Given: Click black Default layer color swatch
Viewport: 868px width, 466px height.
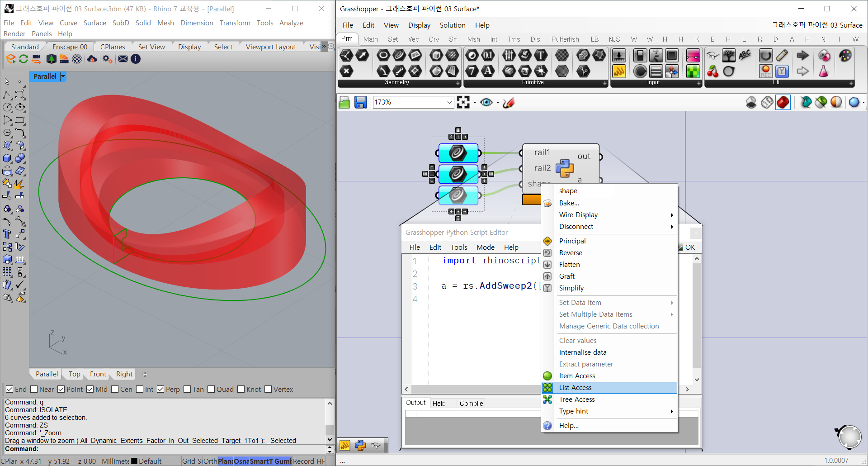Looking at the screenshot, I should (x=134, y=461).
